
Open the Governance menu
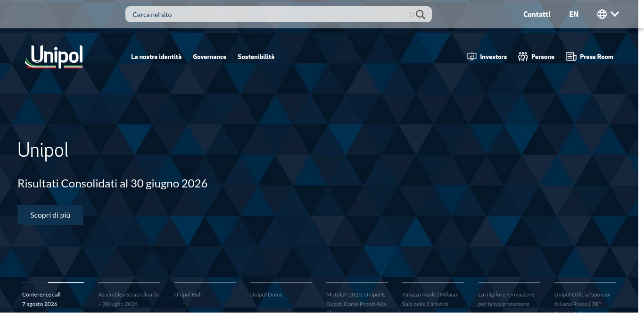(x=209, y=57)
